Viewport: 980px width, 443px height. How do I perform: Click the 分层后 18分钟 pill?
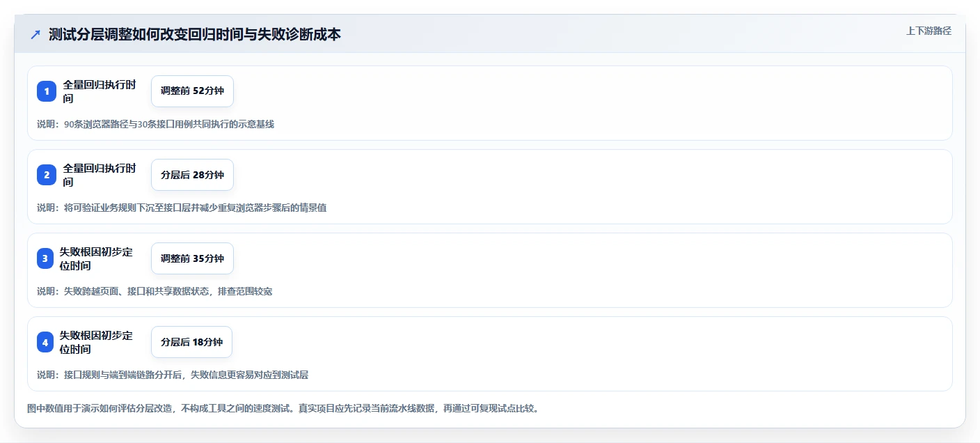click(x=191, y=342)
